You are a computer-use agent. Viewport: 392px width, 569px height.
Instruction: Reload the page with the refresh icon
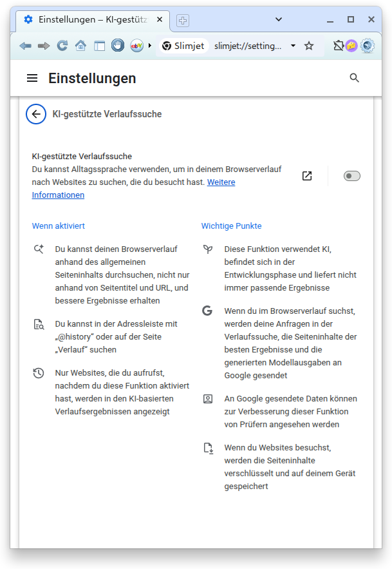[x=62, y=46]
